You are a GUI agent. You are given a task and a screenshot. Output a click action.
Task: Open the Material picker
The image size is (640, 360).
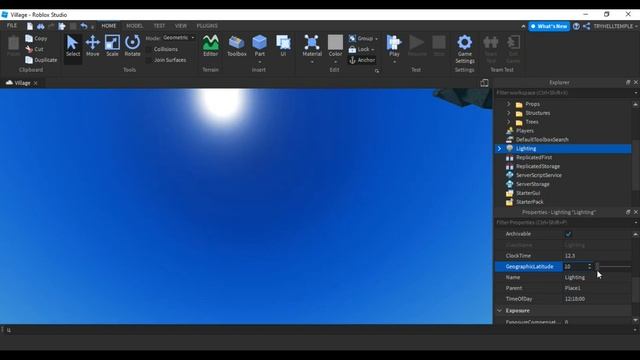(312, 45)
